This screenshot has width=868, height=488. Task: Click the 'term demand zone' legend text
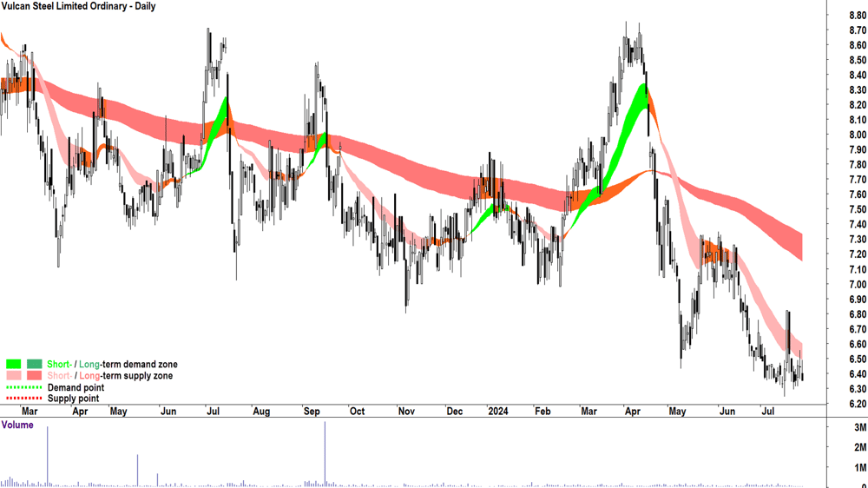click(140, 365)
